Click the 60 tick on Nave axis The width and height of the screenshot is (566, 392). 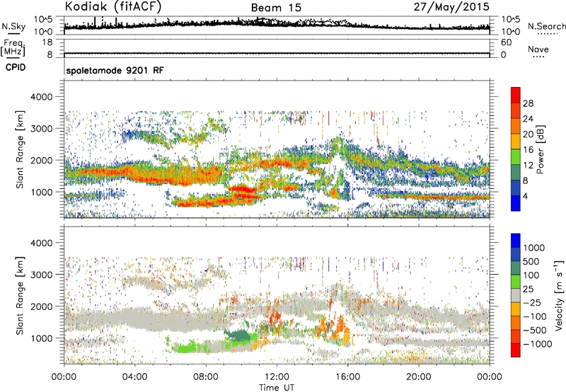click(x=506, y=42)
